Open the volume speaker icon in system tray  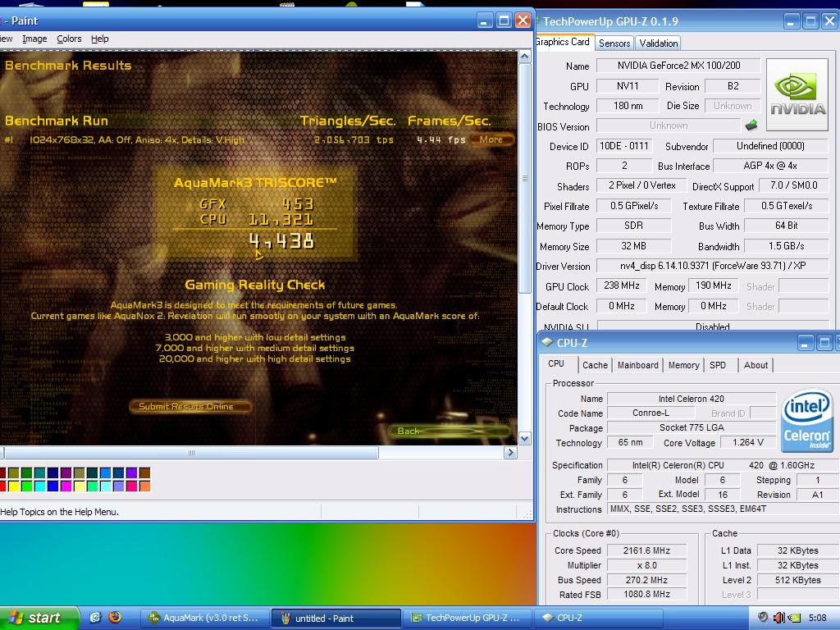(x=779, y=618)
